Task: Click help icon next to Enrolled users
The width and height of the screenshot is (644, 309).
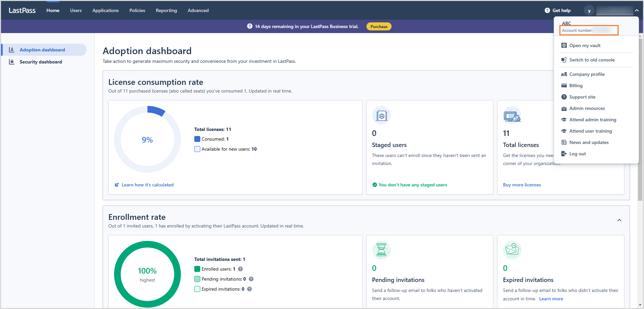Action: [x=240, y=269]
